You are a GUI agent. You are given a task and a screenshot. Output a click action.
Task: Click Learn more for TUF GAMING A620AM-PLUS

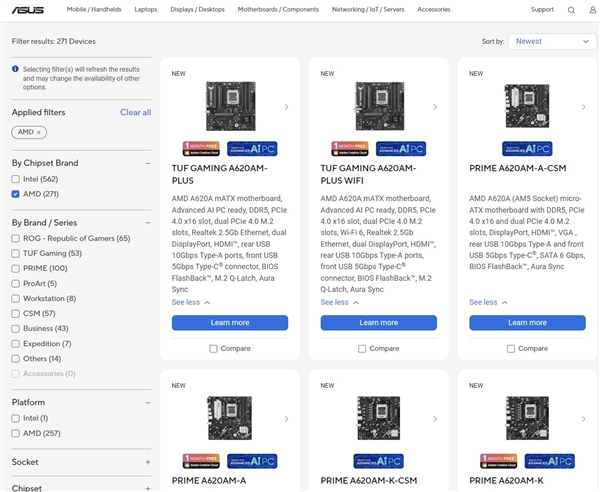click(x=230, y=323)
